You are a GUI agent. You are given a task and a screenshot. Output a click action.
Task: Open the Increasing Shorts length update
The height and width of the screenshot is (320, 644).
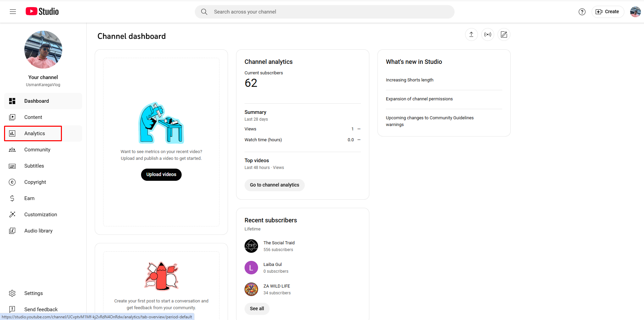pyautogui.click(x=410, y=80)
